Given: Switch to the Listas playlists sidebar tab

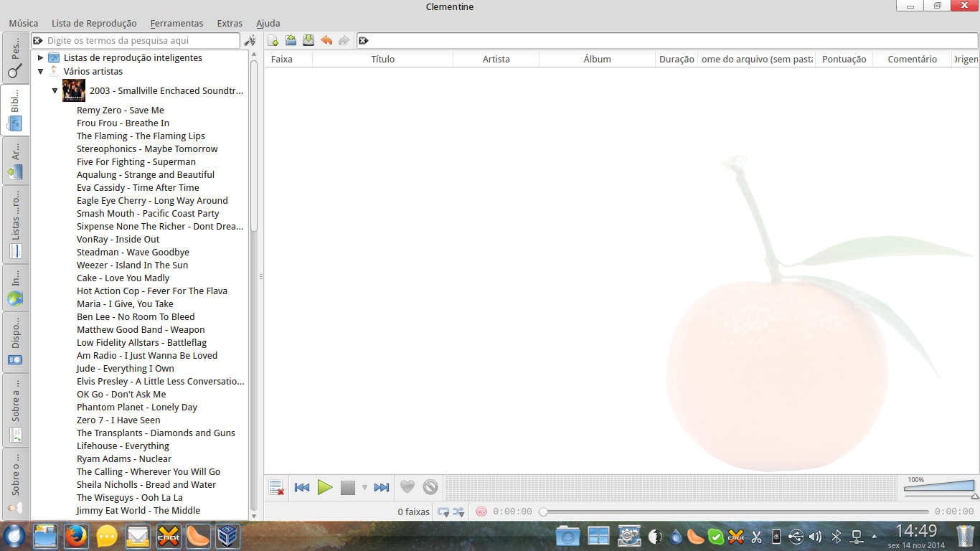Looking at the screenshot, I should pos(16,225).
